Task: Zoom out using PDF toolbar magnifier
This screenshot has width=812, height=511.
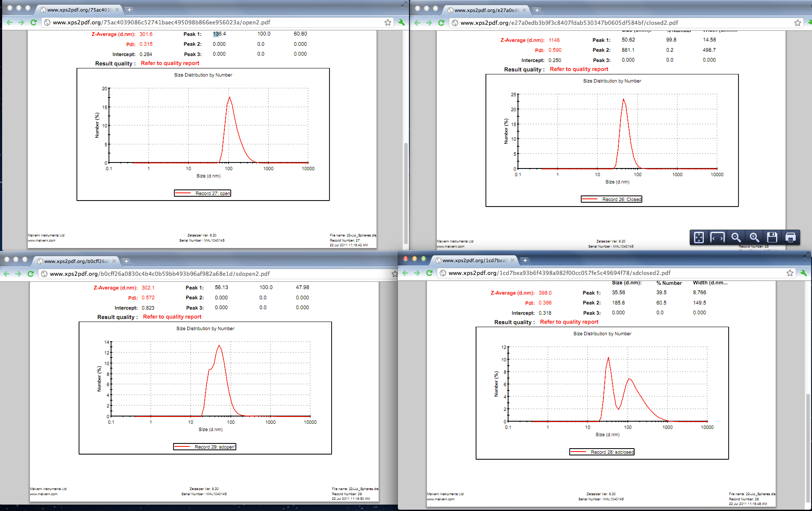Action: pyautogui.click(x=736, y=237)
